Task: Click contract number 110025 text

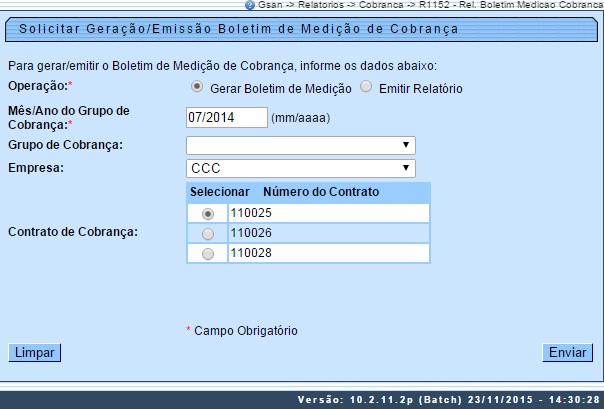Action: [251, 213]
